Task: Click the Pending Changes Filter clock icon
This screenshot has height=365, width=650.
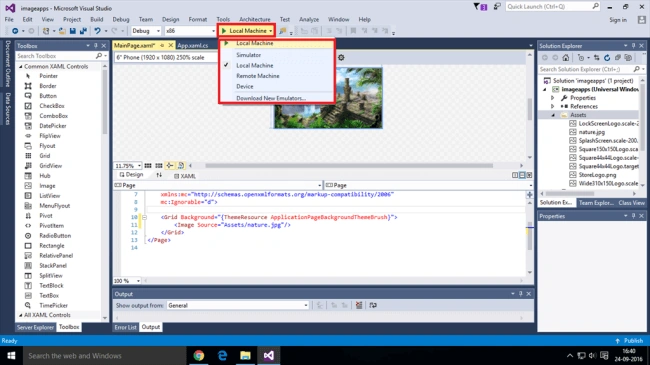Action: tap(581, 58)
